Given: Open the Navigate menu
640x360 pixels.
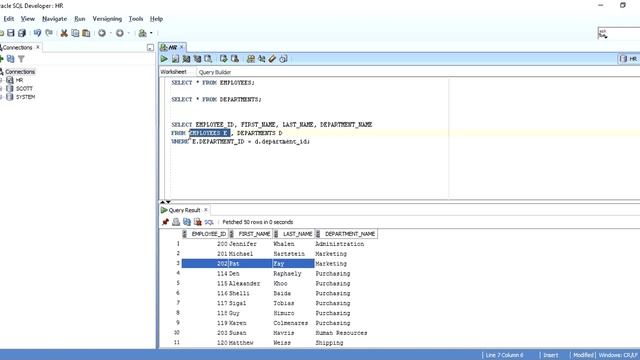Looking at the screenshot, I should (54, 19).
